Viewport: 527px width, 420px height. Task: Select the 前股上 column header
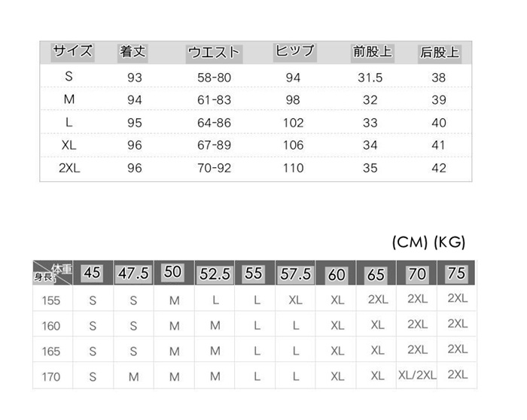[372, 53]
